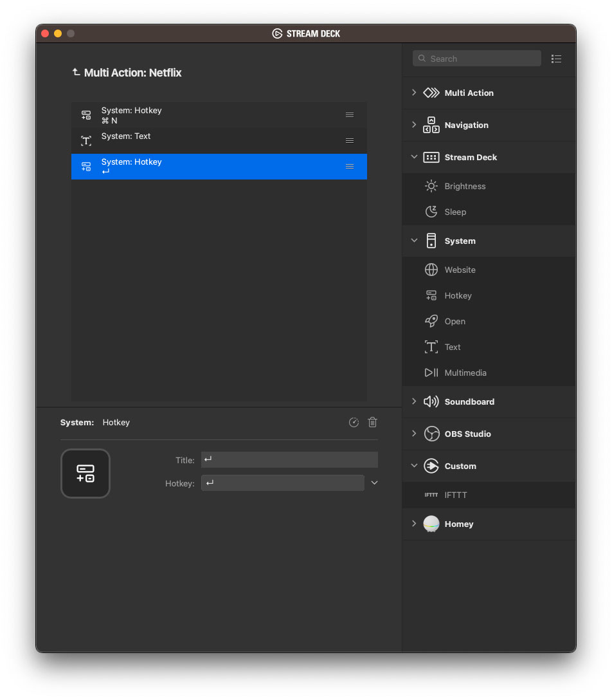Open the Hotkey field dropdown arrow
Viewport: 612px width, 700px height.
[x=375, y=483]
